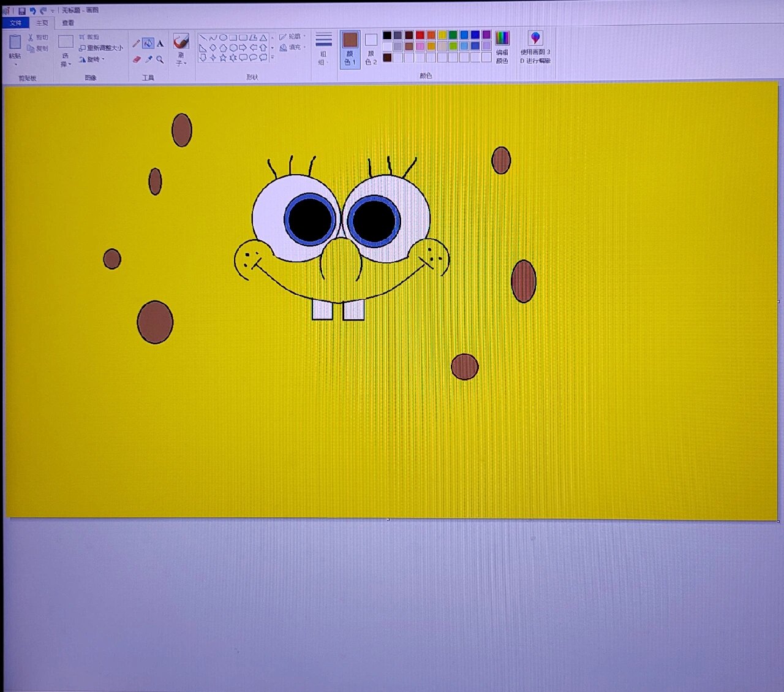Viewport: 784px width, 692px height.
Task: Choose the five-point star shape
Action: tap(223, 58)
